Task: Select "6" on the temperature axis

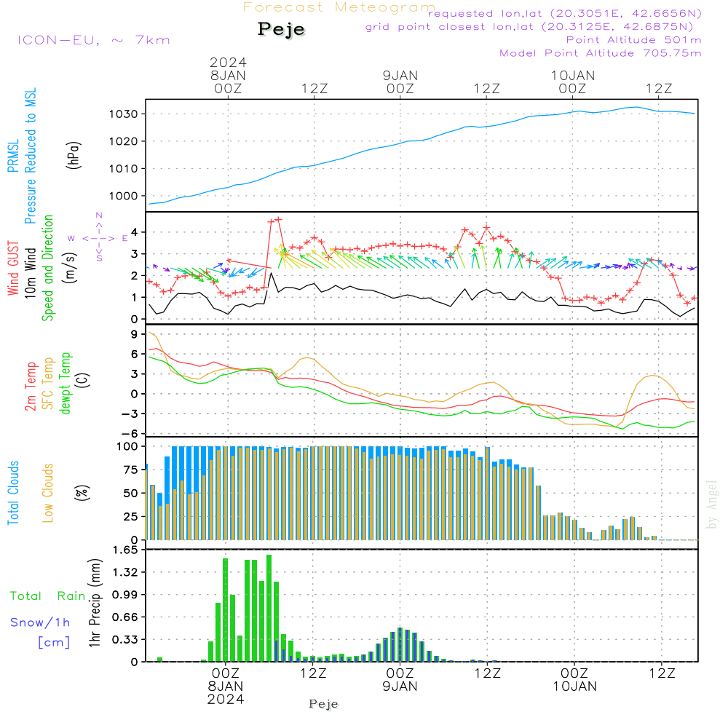Action: pyautogui.click(x=135, y=355)
